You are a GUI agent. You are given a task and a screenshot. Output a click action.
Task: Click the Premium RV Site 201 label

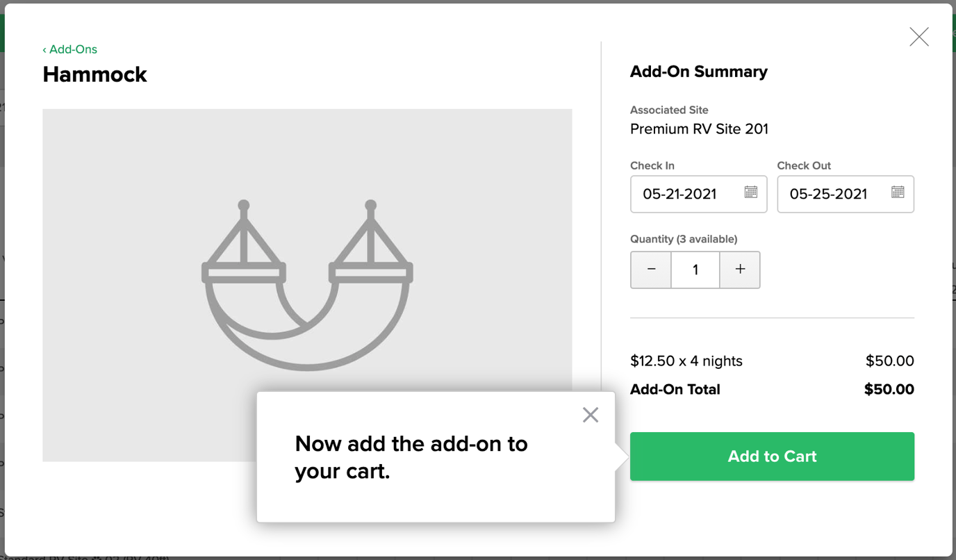[x=698, y=129]
